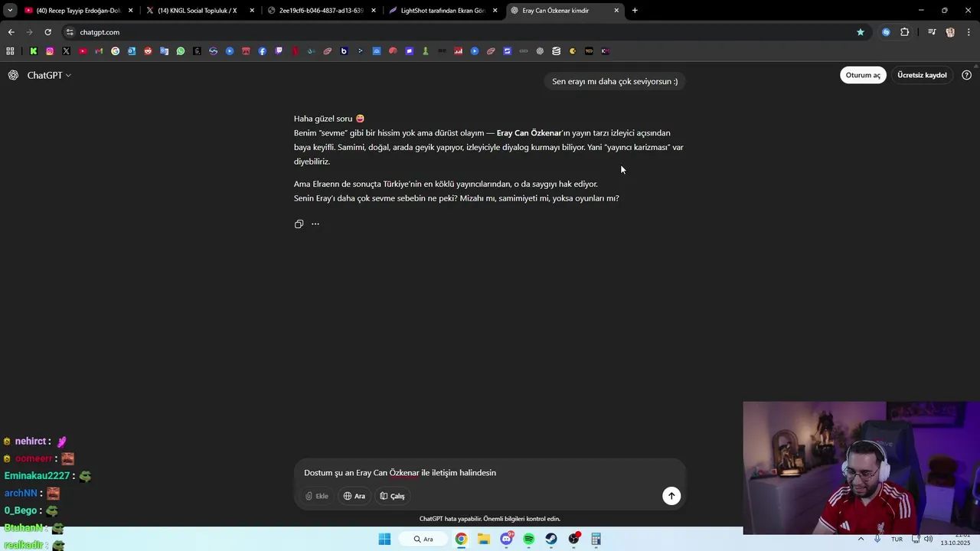Click the Ara search button in composer
The image size is (980, 551).
point(354,496)
